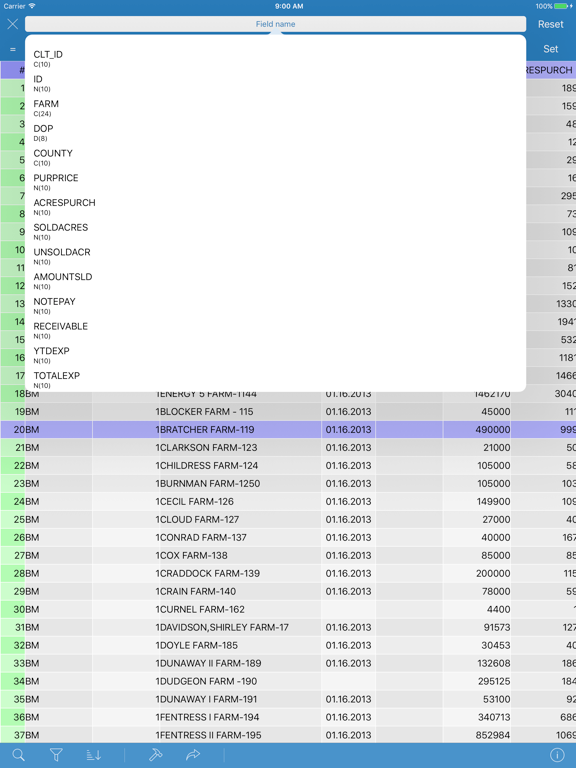Choose CLT_ID from the field list

point(275,58)
